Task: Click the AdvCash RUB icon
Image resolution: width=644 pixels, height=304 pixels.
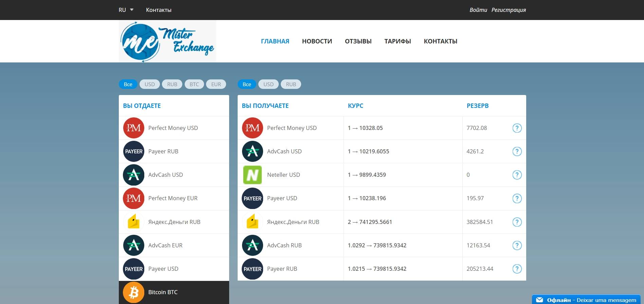Action: (x=252, y=245)
